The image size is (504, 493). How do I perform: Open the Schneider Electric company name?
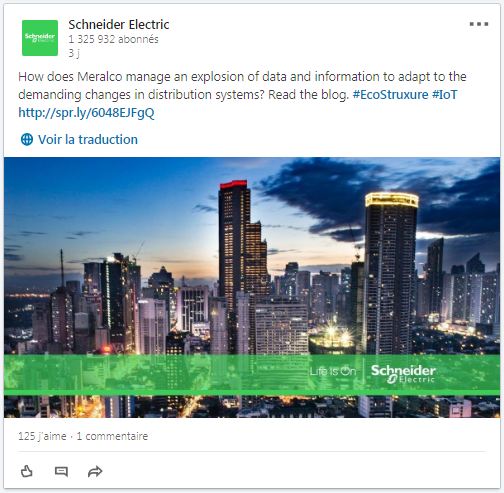tap(119, 24)
